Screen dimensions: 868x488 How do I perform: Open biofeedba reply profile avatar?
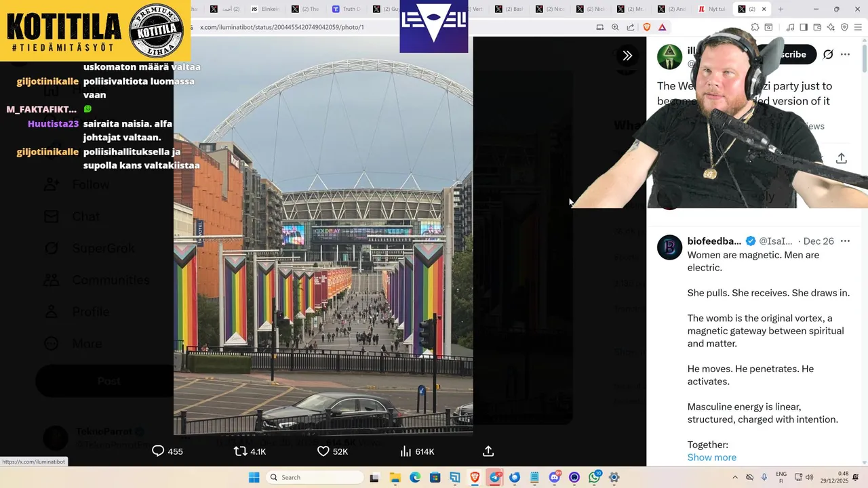[669, 247]
